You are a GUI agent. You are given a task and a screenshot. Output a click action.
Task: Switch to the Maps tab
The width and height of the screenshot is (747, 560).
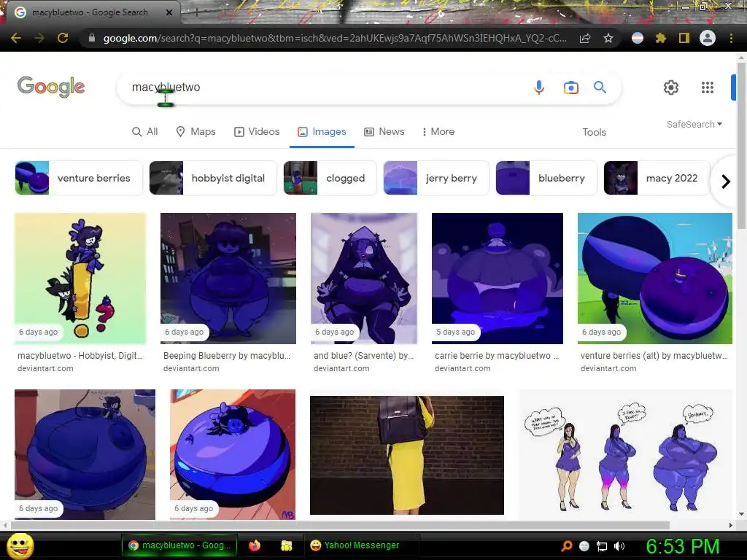pyautogui.click(x=196, y=131)
